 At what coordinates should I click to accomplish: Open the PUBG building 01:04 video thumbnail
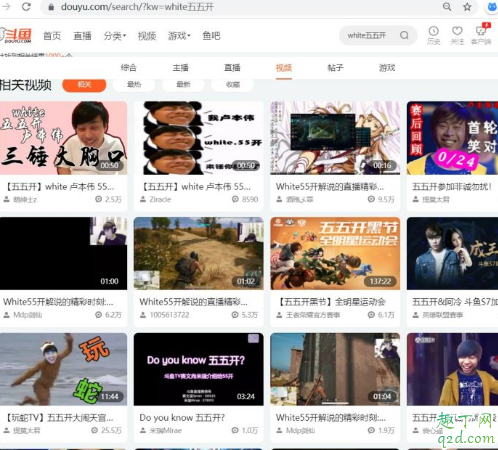coord(335,369)
